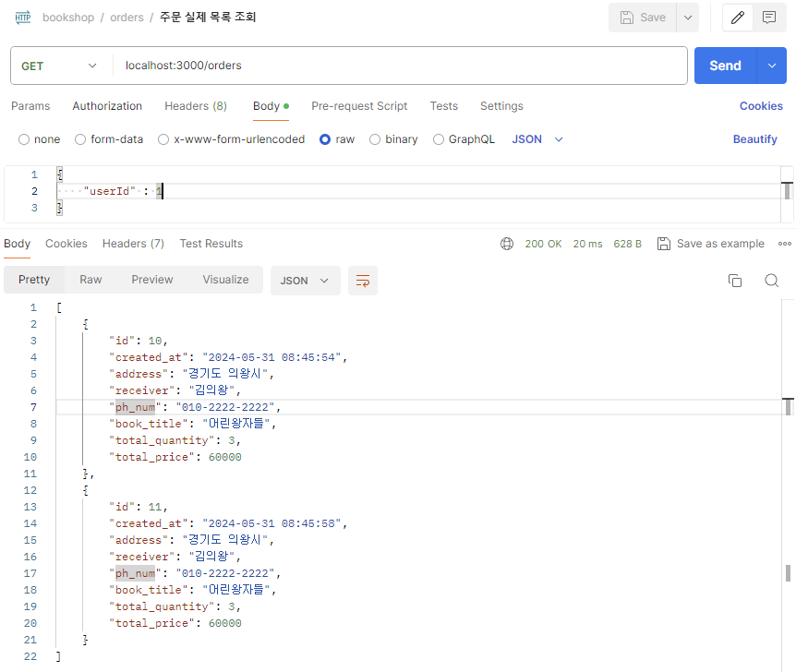Screen dimensions: 796x672
Task: Click the "id": 10 line
Action: 139,341
